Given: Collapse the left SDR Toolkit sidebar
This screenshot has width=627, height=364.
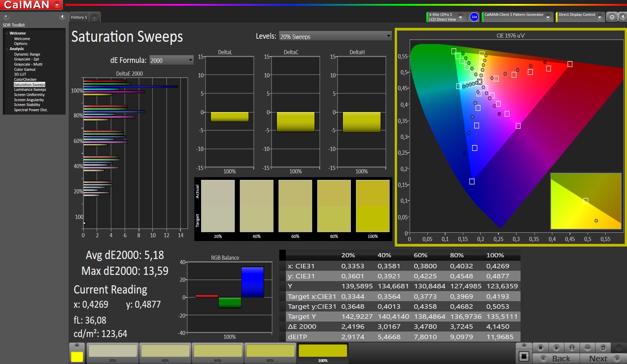Looking at the screenshot, I should [x=62, y=17].
